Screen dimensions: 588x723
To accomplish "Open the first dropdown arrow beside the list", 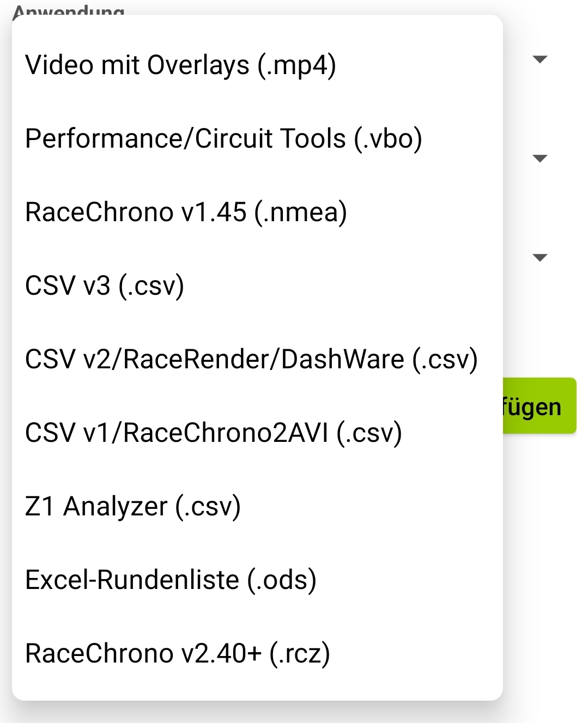I will pos(539,59).
